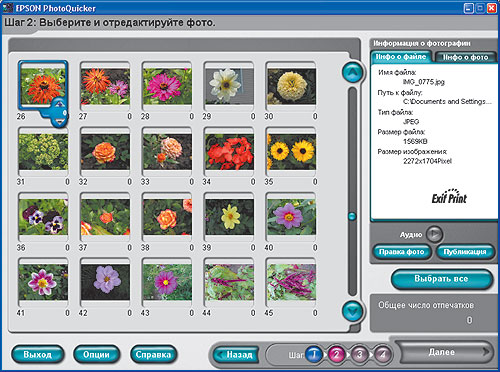The image size is (500, 372).
Task: Open EPSON PhotoQuicker title bar app icon
Action: (8, 8)
